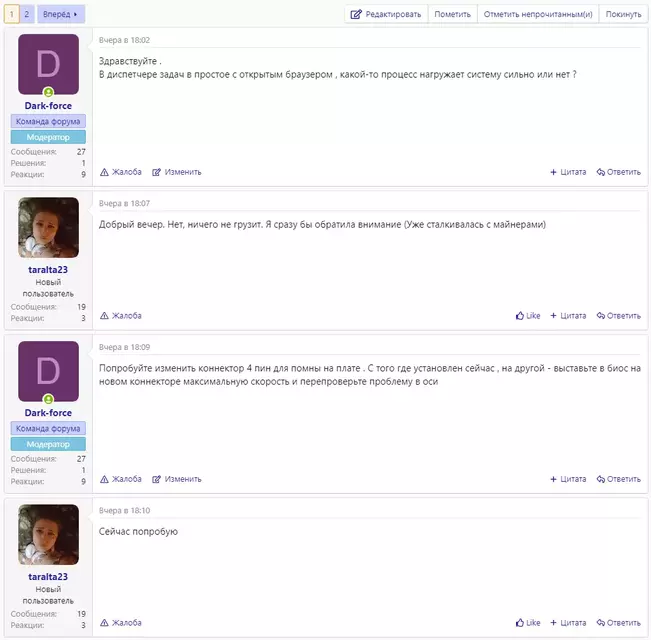Like the 18:10 post

[528, 623]
